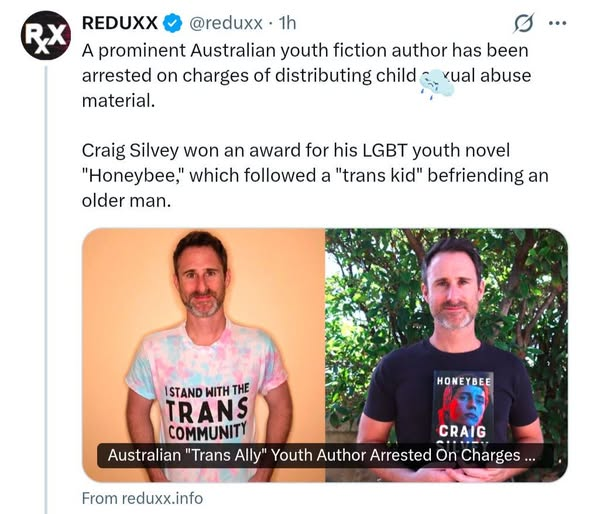Screen dimensions: 590x514
Task: Click the "Honeybee," title in tweet text
Action: (x=132, y=176)
